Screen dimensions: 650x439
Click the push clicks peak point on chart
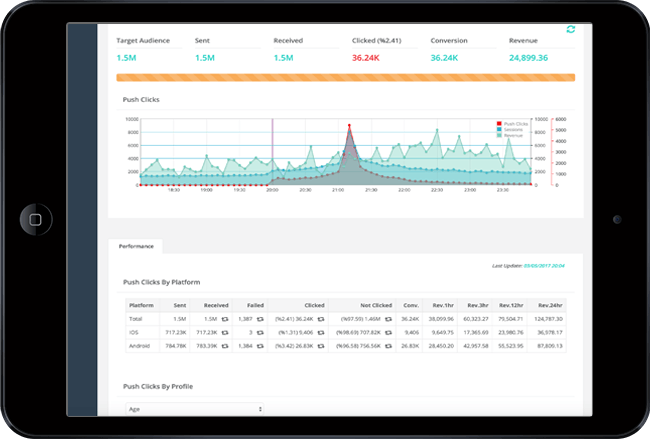click(x=349, y=125)
